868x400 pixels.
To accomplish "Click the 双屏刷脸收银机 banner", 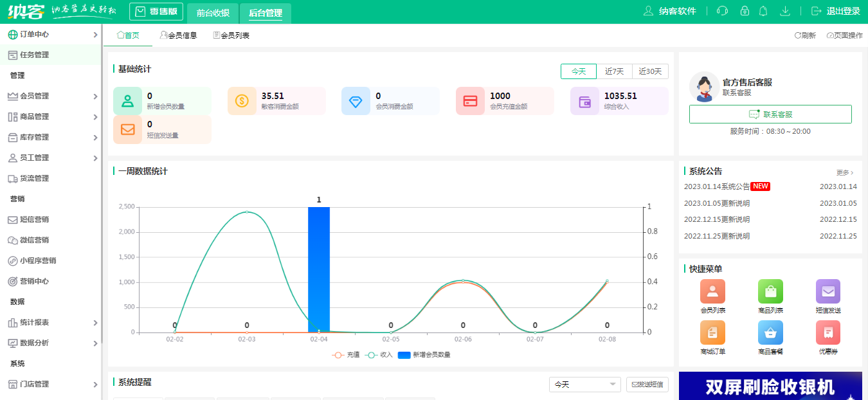I will 770,386.
